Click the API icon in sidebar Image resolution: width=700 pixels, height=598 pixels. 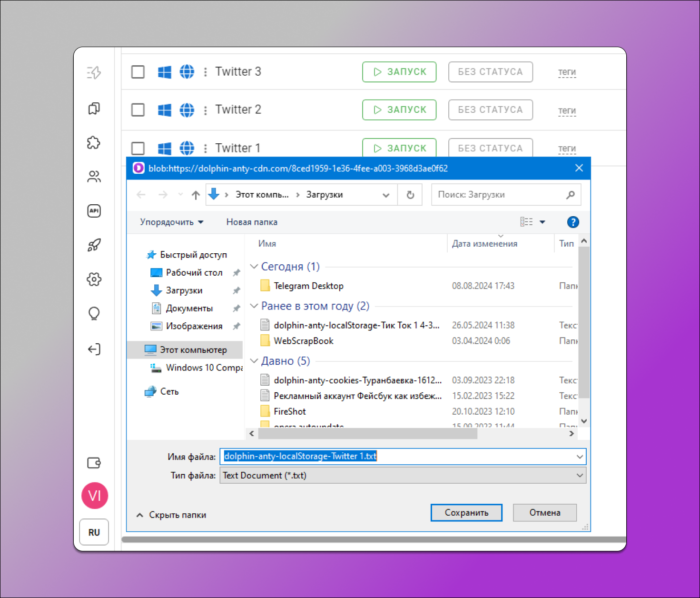click(94, 211)
